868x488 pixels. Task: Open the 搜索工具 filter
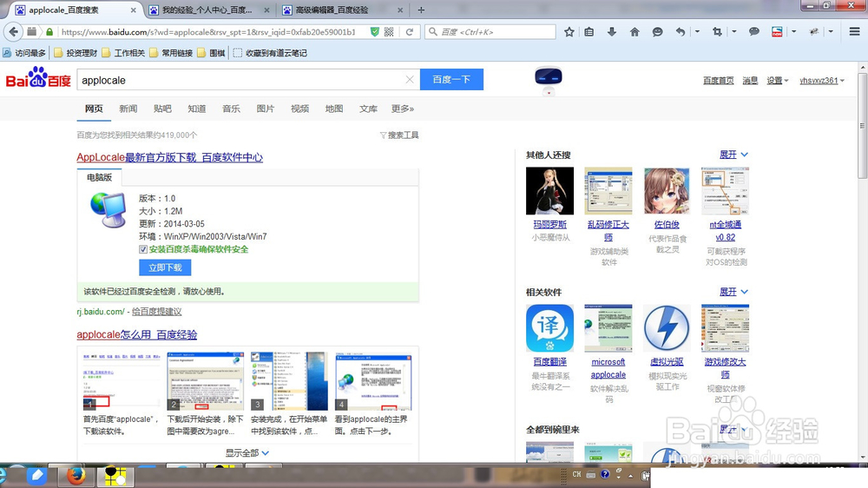pyautogui.click(x=399, y=135)
